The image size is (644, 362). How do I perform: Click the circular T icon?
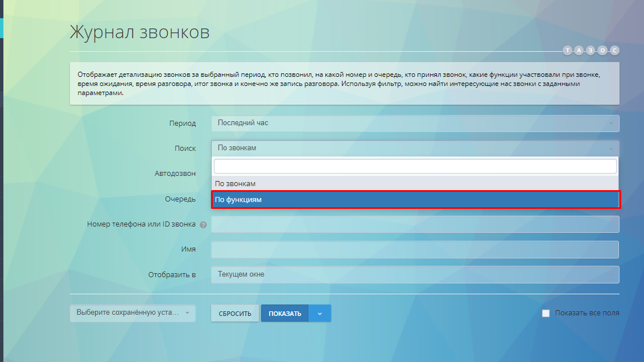(x=568, y=51)
